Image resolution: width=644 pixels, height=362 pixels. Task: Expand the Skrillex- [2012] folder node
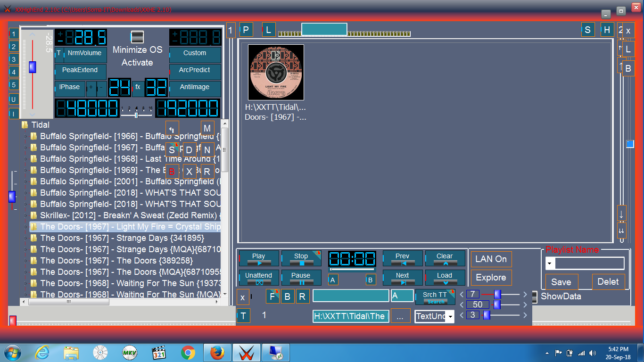[x=25, y=215]
